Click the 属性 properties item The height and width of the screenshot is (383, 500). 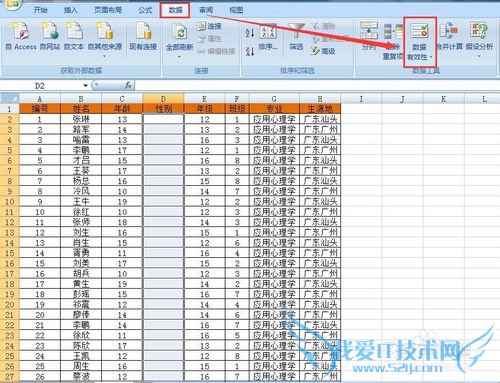209,39
